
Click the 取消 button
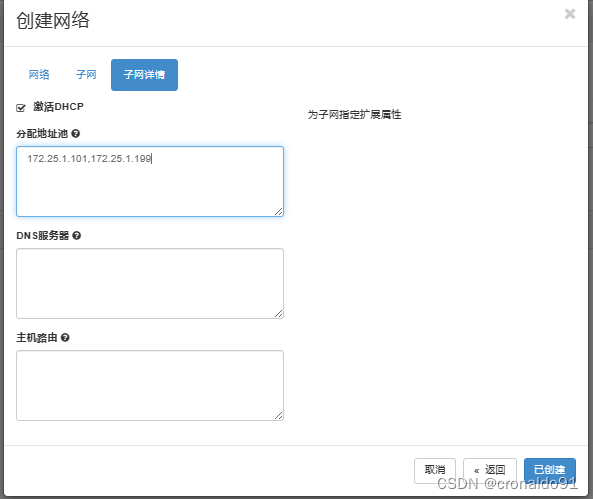pos(435,470)
